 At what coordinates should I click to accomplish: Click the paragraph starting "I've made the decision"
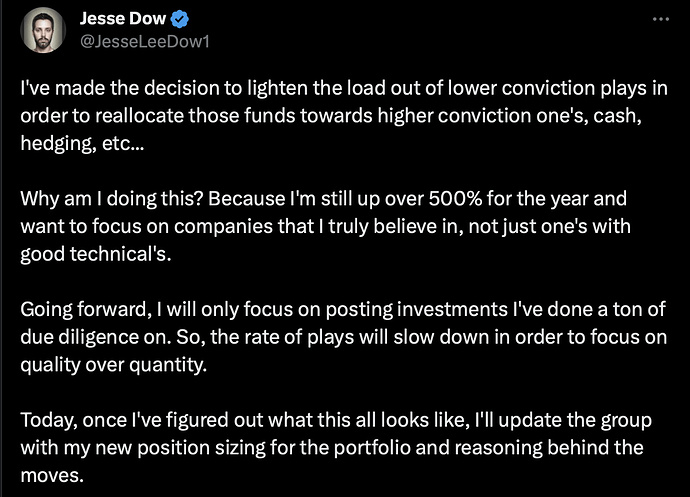click(344, 116)
